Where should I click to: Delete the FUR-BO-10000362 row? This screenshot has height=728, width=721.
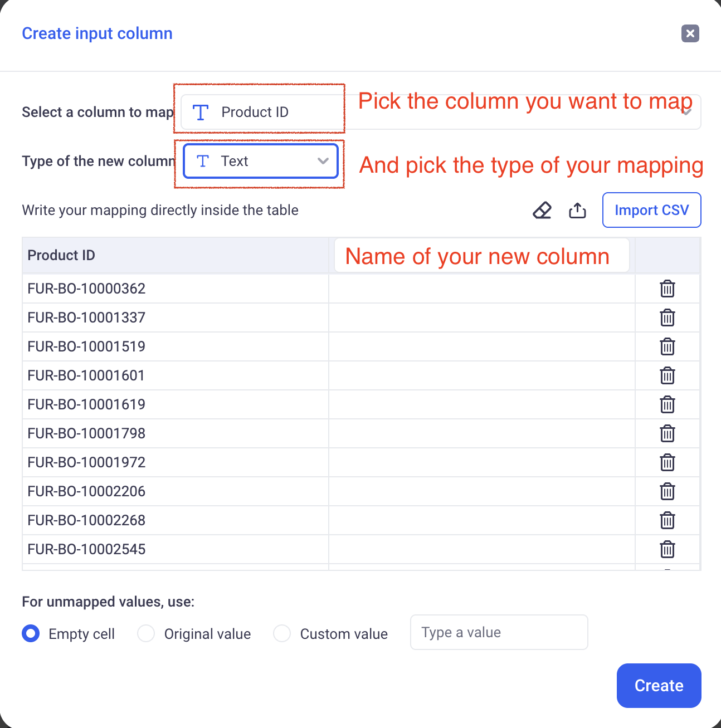pos(667,289)
